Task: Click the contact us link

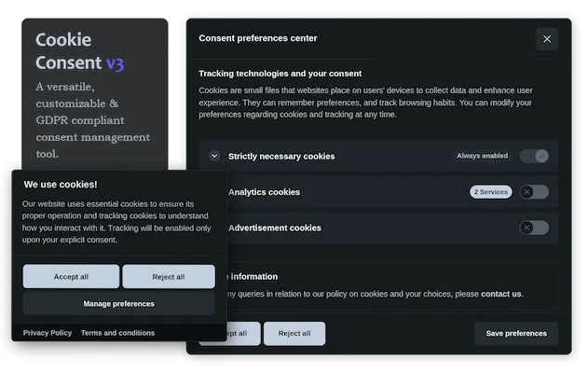Action: coord(501,294)
